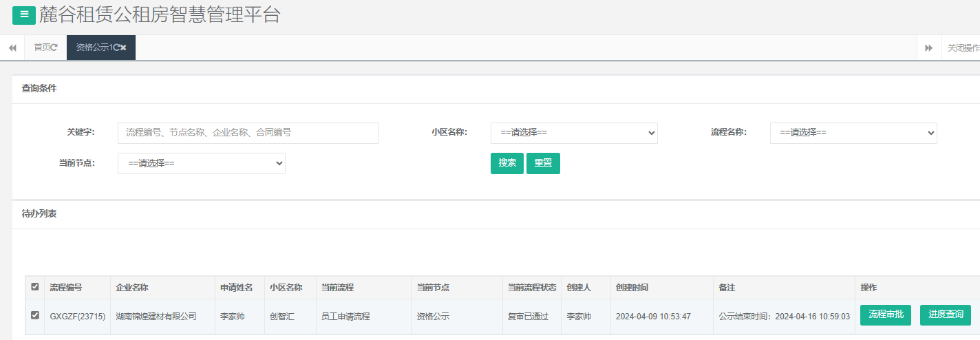Click the 查询条件 panel heading

tap(39, 89)
